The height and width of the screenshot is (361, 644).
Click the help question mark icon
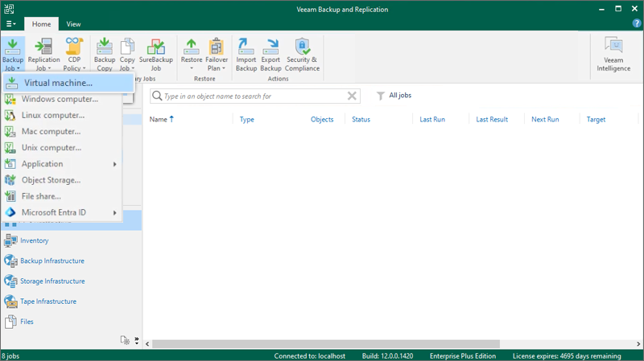[637, 23]
